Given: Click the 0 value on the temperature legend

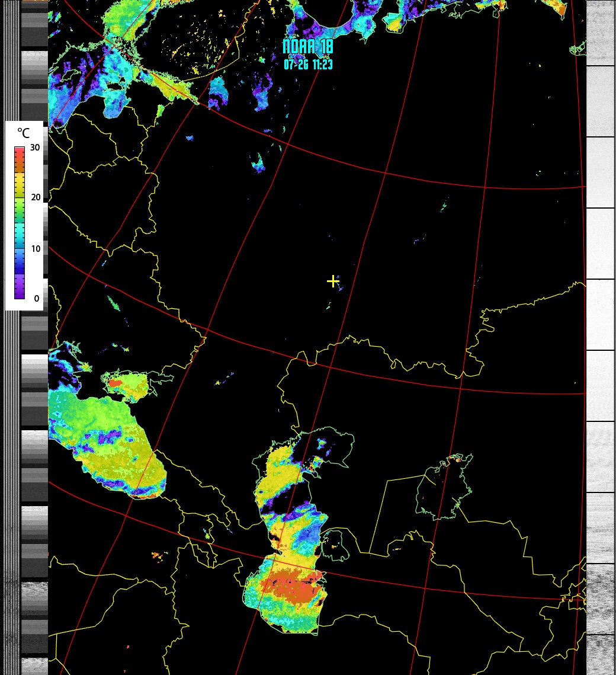Looking at the screenshot, I should tap(37, 299).
